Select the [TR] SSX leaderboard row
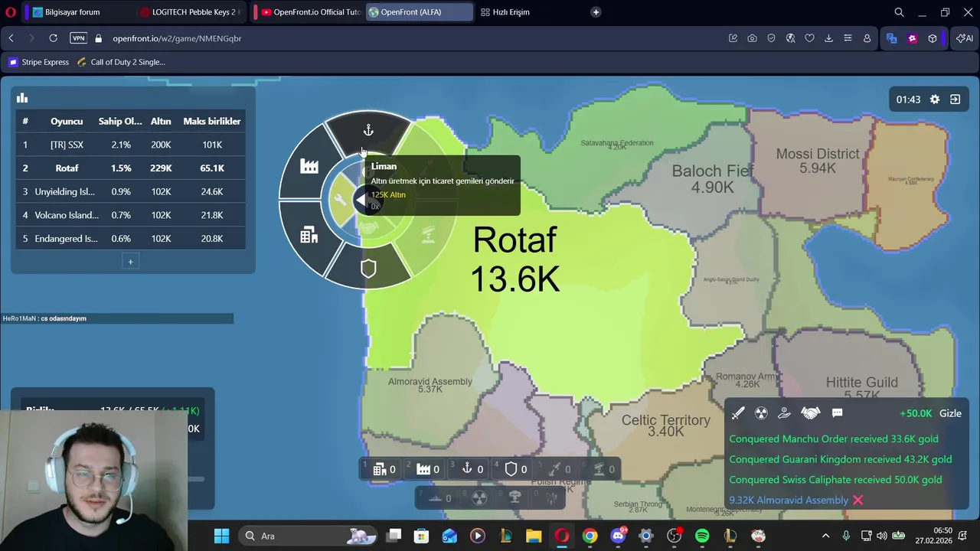The height and width of the screenshot is (551, 980). (131, 145)
